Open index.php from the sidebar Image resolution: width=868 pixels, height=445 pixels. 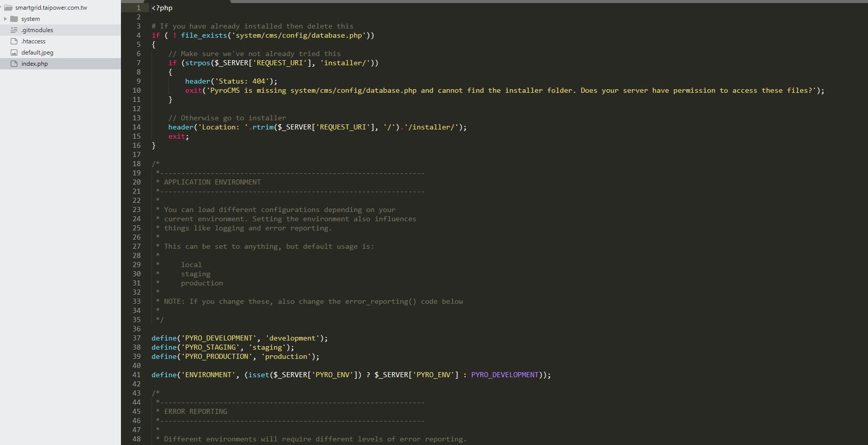click(35, 64)
